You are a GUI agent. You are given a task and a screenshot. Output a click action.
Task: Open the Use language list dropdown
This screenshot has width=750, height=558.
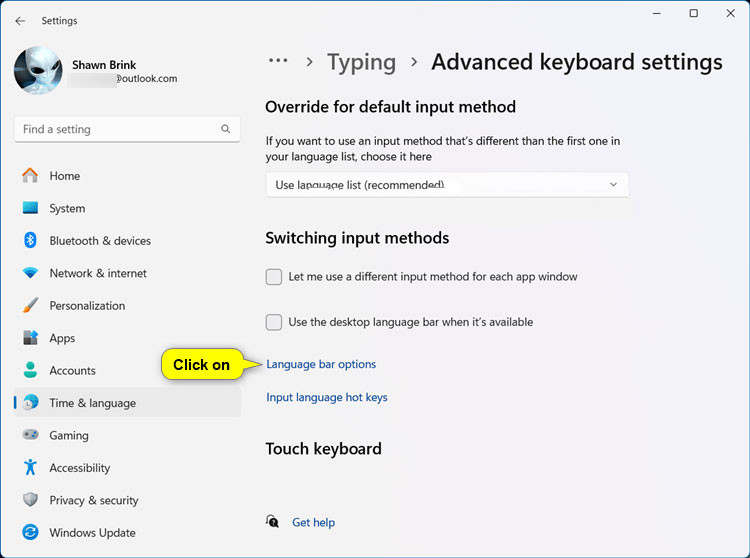click(447, 185)
